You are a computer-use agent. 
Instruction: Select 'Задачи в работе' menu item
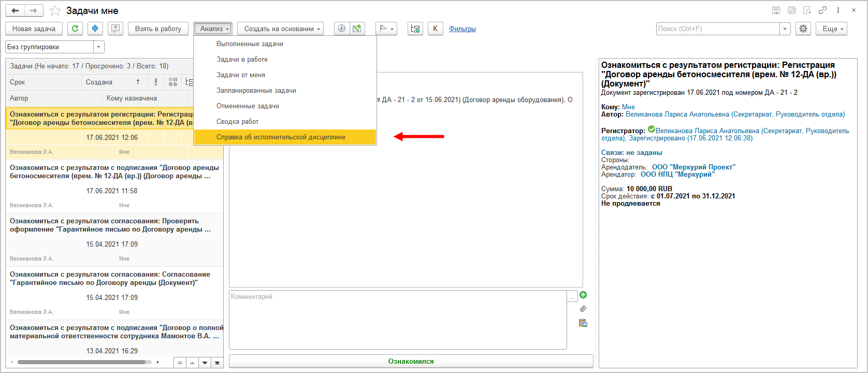click(285, 60)
